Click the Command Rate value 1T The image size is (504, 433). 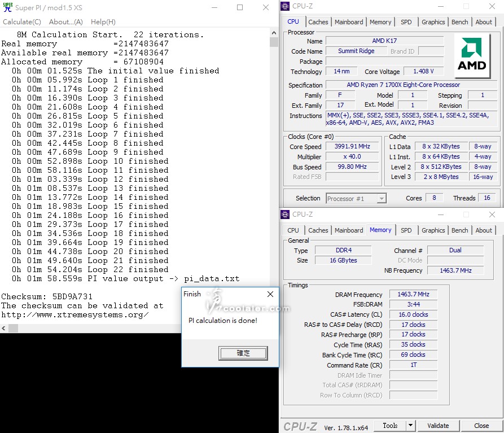(413, 365)
